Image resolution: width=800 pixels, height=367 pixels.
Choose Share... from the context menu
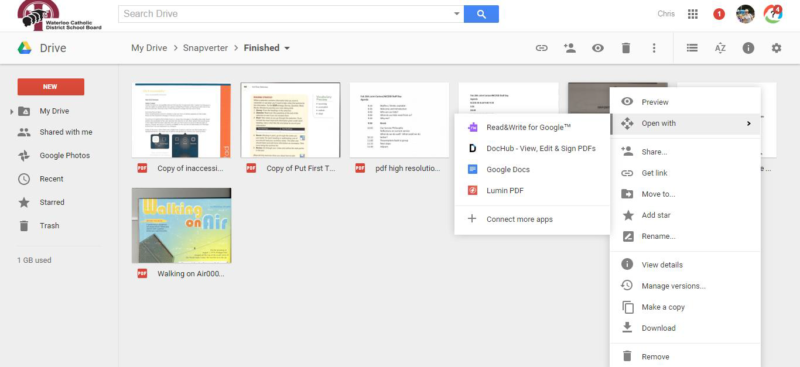685,152
